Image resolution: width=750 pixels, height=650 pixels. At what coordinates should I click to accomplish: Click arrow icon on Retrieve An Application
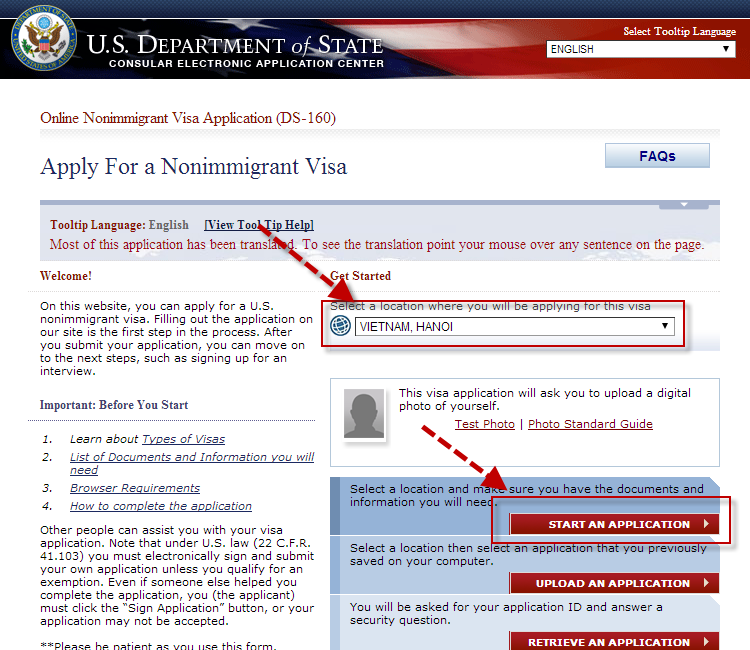(706, 641)
